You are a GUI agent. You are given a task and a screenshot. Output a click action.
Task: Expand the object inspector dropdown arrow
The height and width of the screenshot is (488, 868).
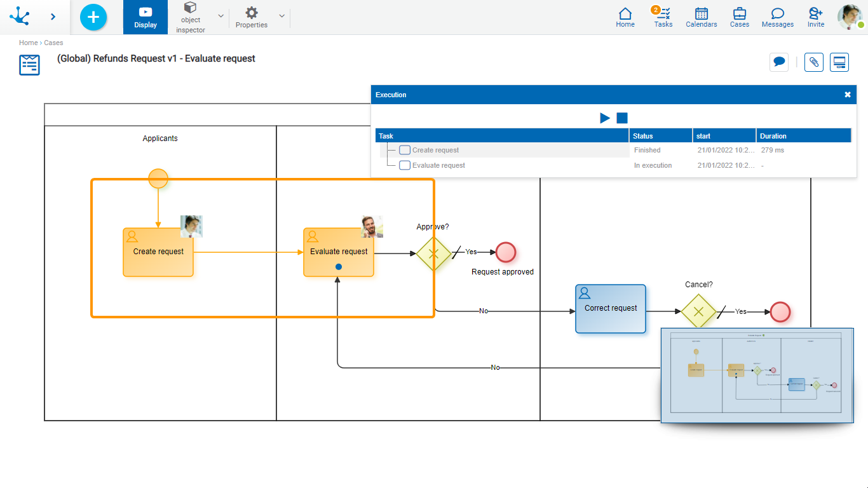coord(220,16)
